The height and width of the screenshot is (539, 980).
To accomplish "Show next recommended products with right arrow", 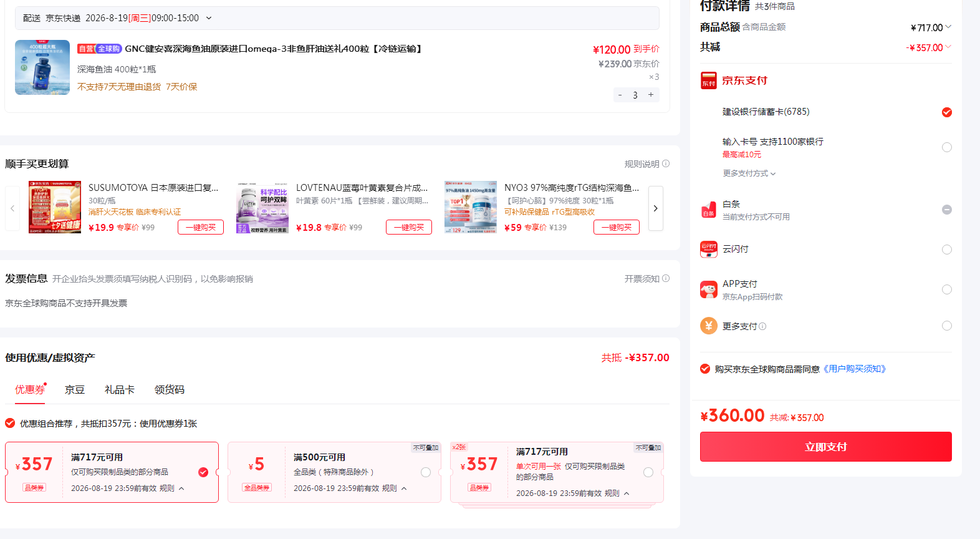I will pyautogui.click(x=656, y=208).
